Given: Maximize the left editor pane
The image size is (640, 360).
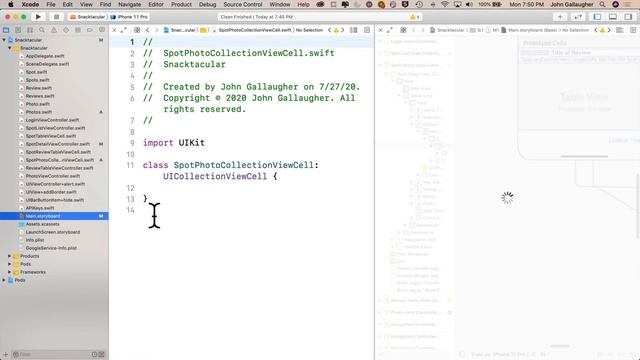Looking at the screenshot, I should pyautogui.click(x=124, y=30).
